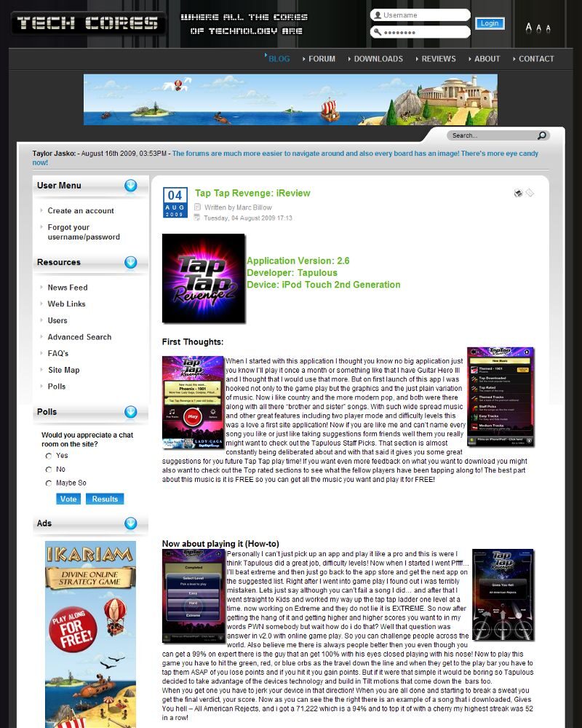Click the Login button
Screen dimensions: 582x728
(x=490, y=23)
